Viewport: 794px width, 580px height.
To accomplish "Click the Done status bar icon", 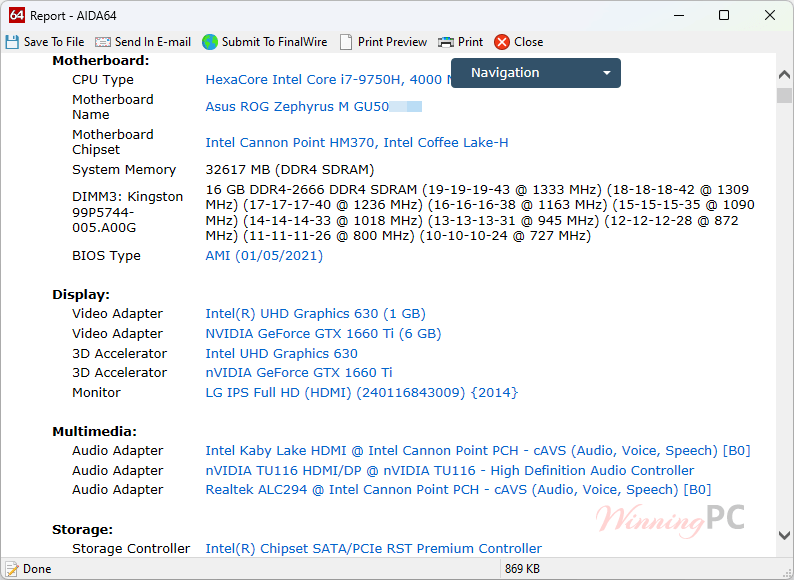I will click(12, 569).
